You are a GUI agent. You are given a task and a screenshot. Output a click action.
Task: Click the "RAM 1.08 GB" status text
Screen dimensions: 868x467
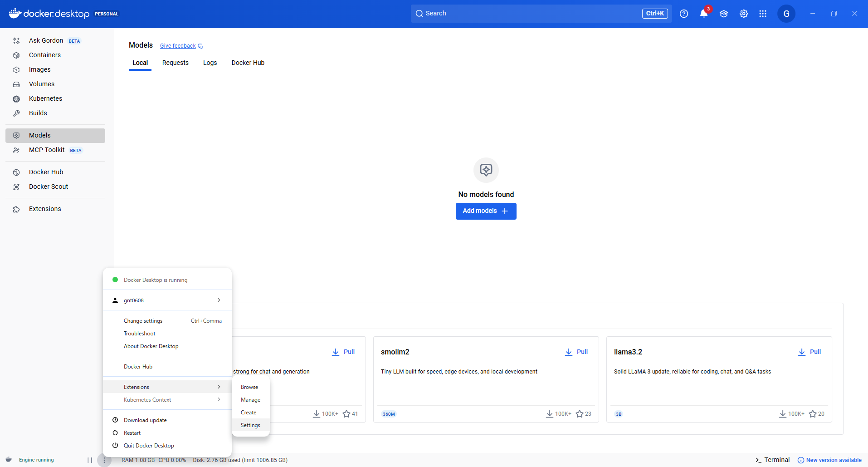pos(138,460)
